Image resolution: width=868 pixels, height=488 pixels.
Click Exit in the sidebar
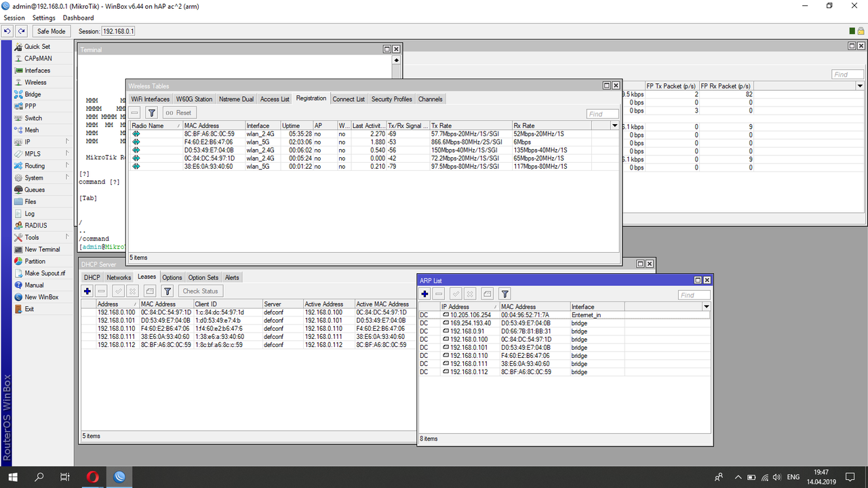tap(29, 309)
